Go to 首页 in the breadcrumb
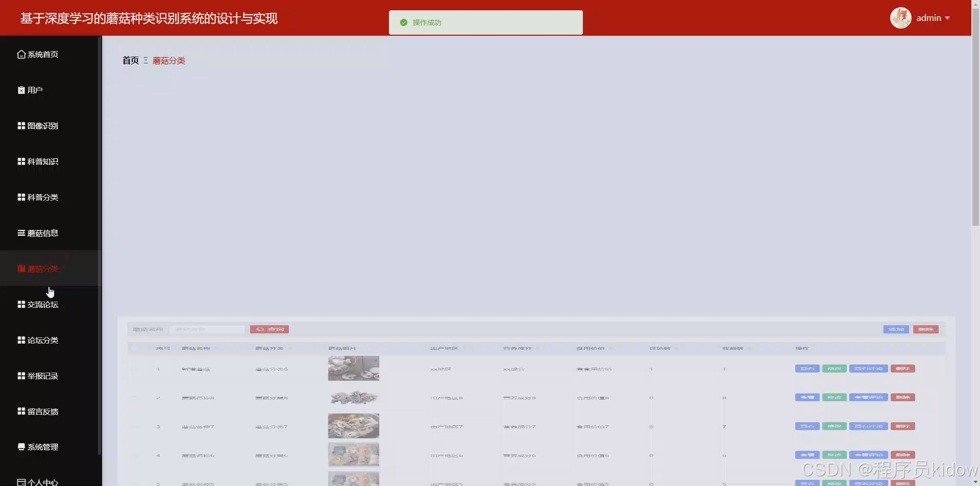Viewport: 980px width, 486px height. 131,60
